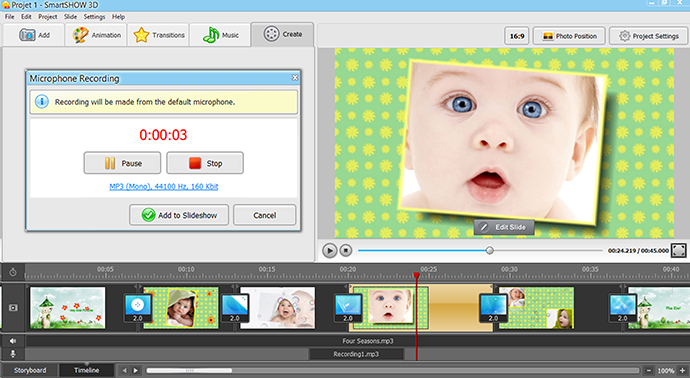
Task: Switch to Storyboard view
Action: pyautogui.click(x=30, y=370)
